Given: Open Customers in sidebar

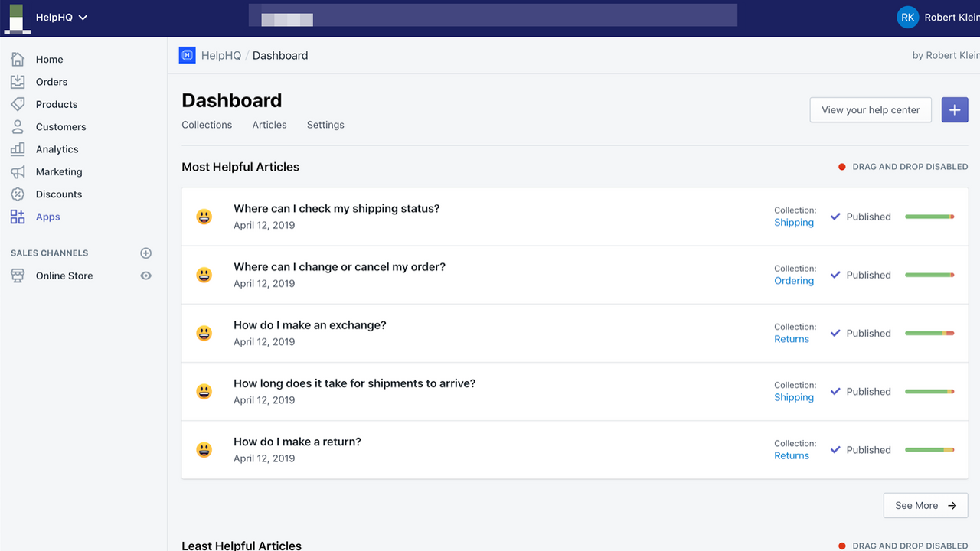Looking at the screenshot, I should pyautogui.click(x=60, y=126).
